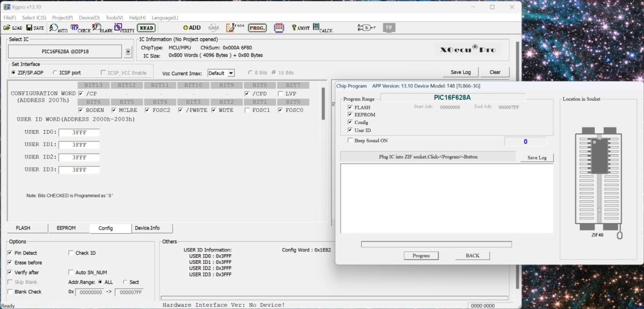The image size is (644, 309).
Task: Uncheck EEPROM in Program Range
Action: (x=350, y=115)
